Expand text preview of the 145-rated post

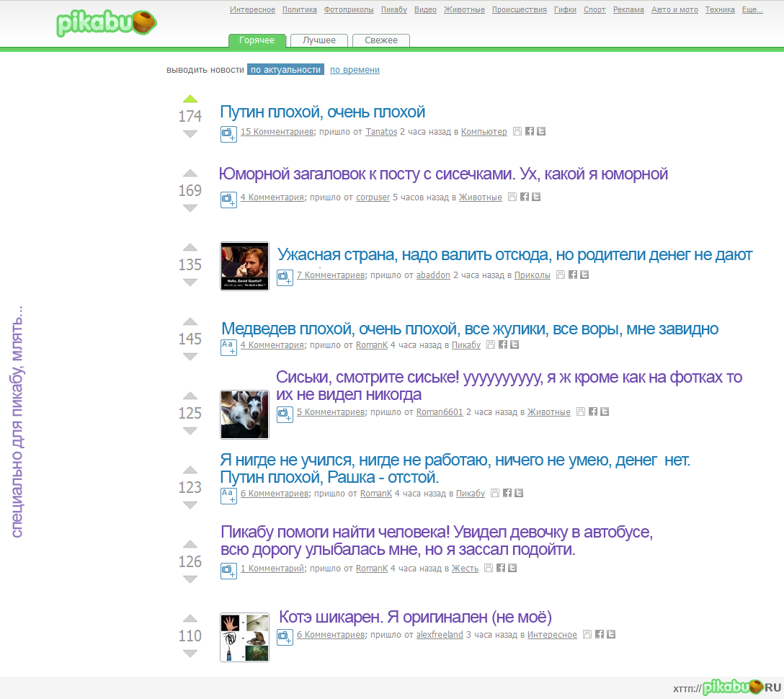pyautogui.click(x=228, y=347)
